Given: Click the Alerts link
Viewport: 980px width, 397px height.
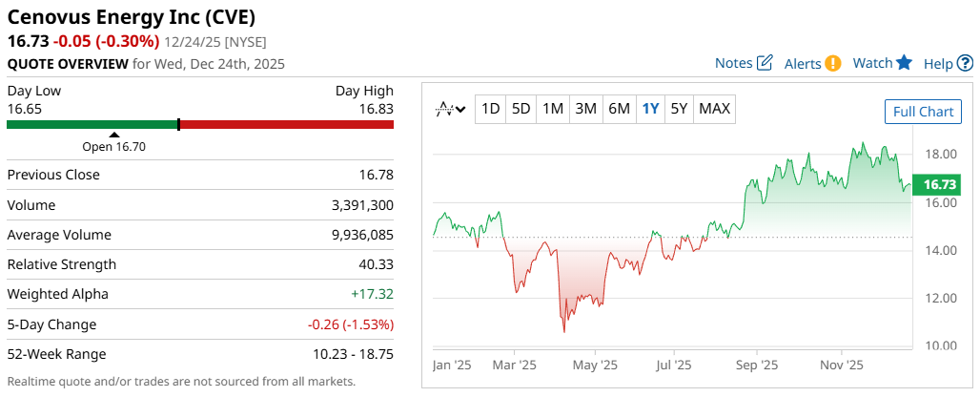Looking at the screenshot, I should [x=803, y=63].
